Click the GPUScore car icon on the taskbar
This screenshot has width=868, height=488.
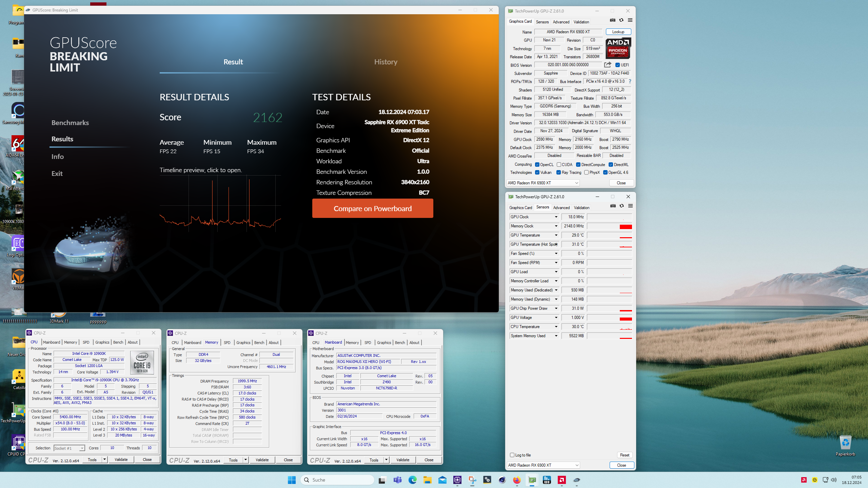(577, 480)
